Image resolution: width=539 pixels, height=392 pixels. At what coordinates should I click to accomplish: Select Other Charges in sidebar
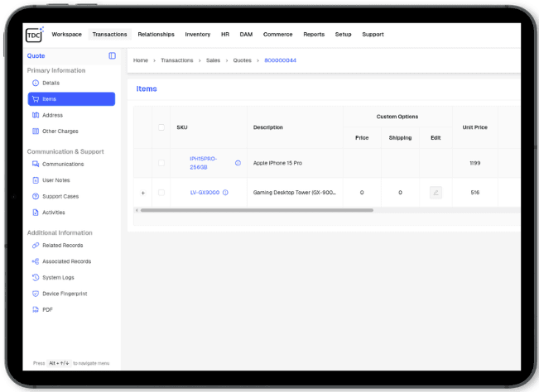tap(71, 131)
